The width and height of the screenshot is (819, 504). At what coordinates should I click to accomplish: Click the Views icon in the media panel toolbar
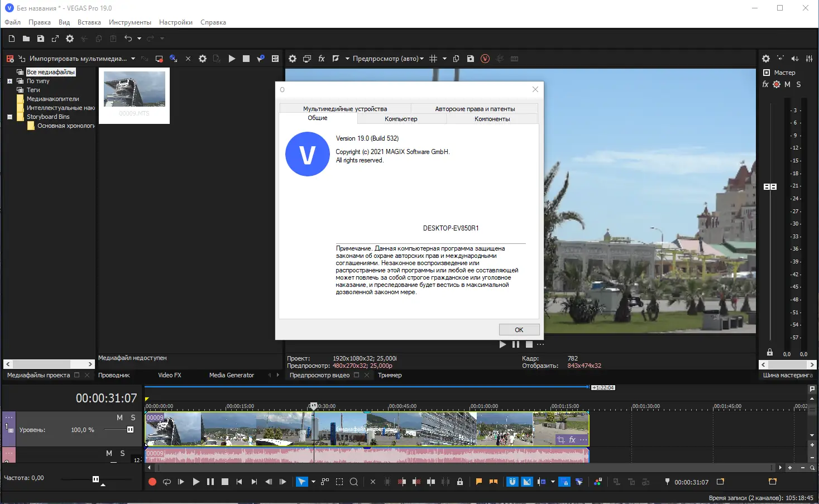click(x=275, y=59)
